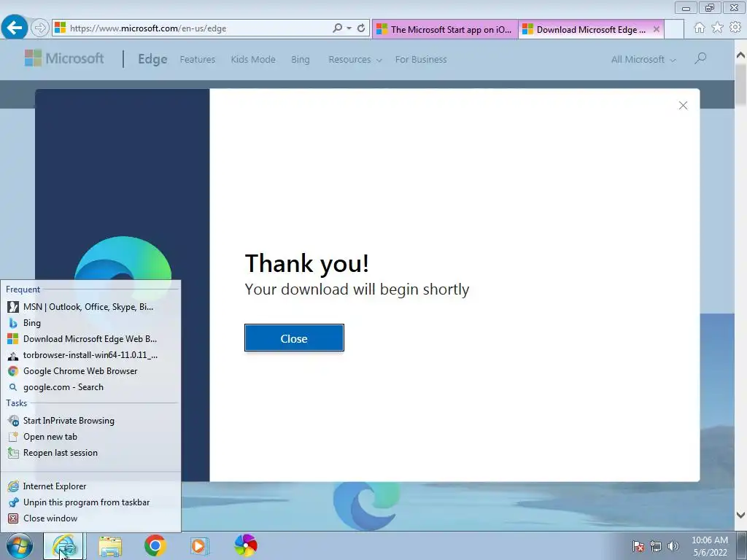Open the Favorites star icon

pyautogui.click(x=717, y=28)
